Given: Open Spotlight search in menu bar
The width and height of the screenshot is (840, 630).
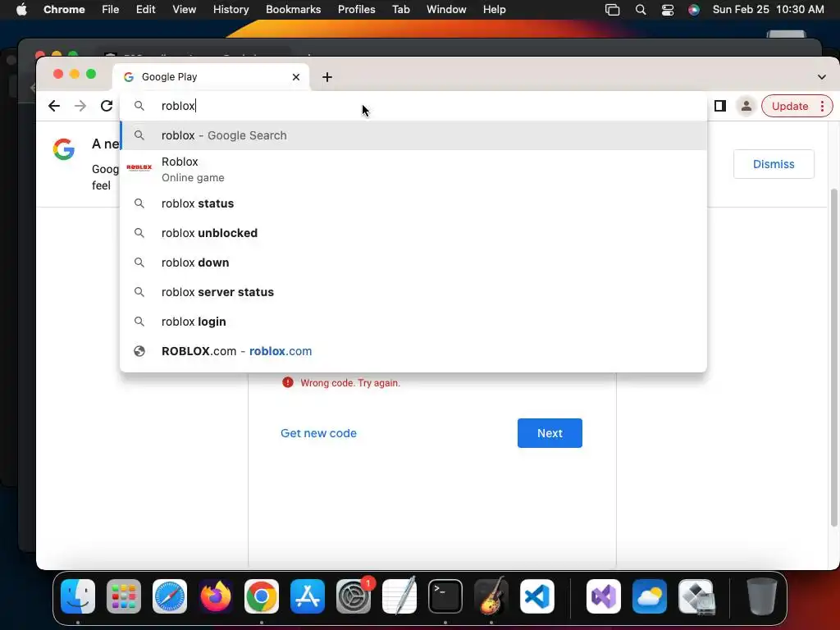Looking at the screenshot, I should (640, 10).
